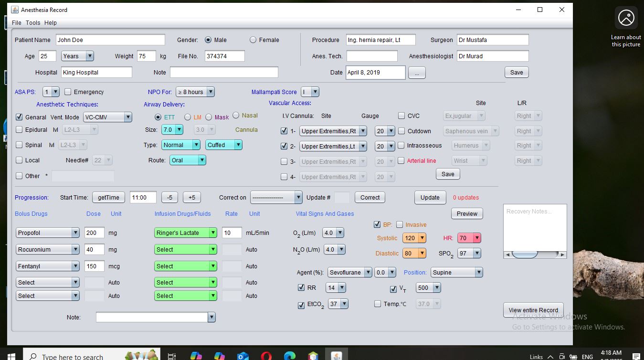Image resolution: width=644 pixels, height=360 pixels.
Task: Select the Female gender radio button
Action: (253, 40)
